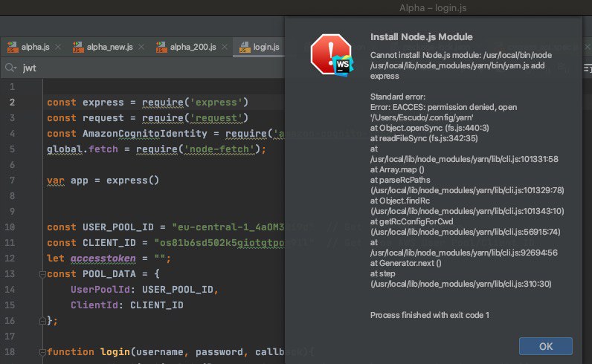Click the alpha_200.js file icon

[x=161, y=47]
